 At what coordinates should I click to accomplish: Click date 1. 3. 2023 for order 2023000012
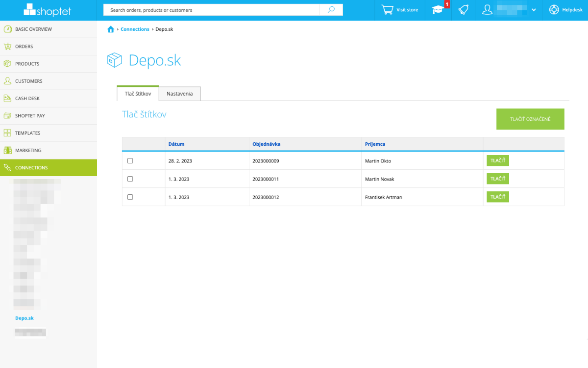tap(179, 197)
